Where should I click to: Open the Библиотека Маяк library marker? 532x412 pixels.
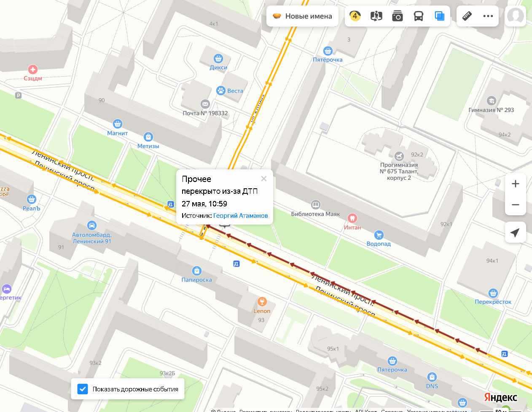(316, 205)
